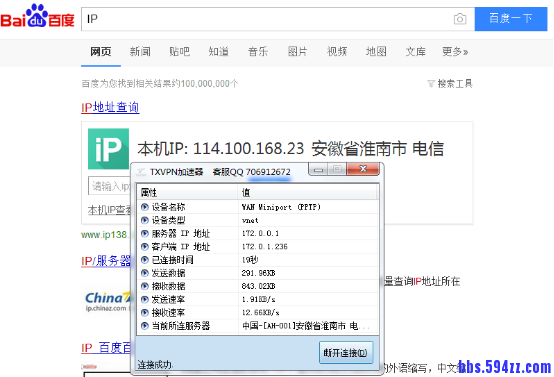Viewport: 554px width, 377px height.
Task: Select the 12.66KB/s value
Action: (260, 313)
